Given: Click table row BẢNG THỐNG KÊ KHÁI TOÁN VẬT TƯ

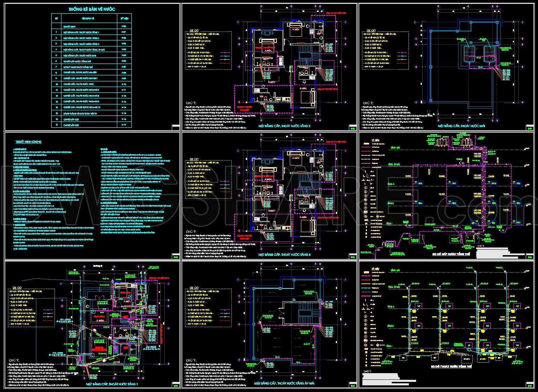Looking at the screenshot, I should pyautogui.click(x=91, y=113).
